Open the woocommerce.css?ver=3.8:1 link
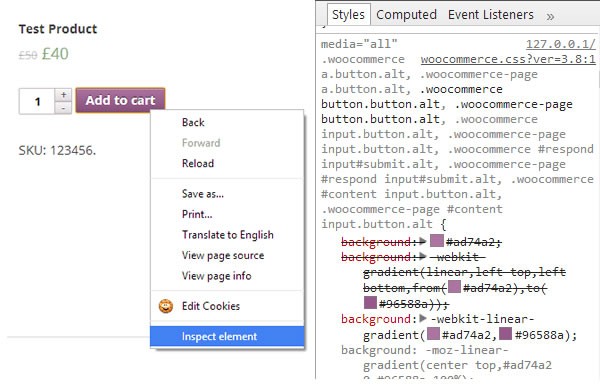This screenshot has width=600, height=391. (508, 59)
